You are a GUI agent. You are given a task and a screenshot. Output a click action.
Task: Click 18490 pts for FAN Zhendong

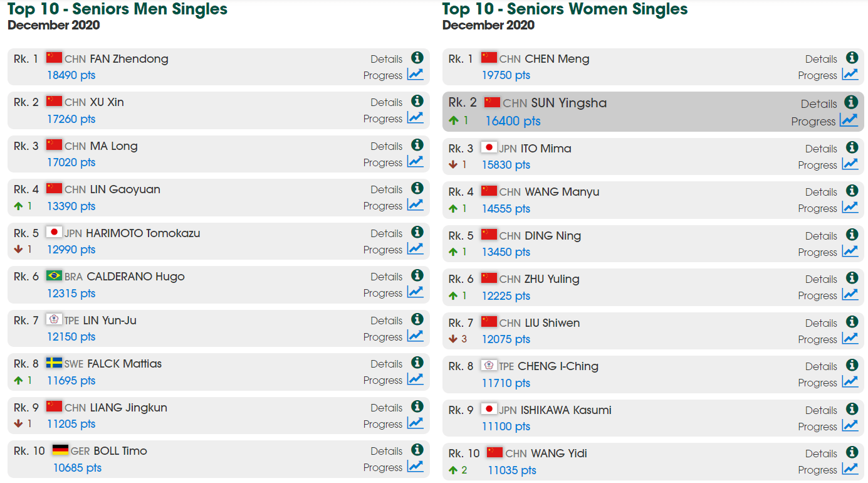coord(71,75)
